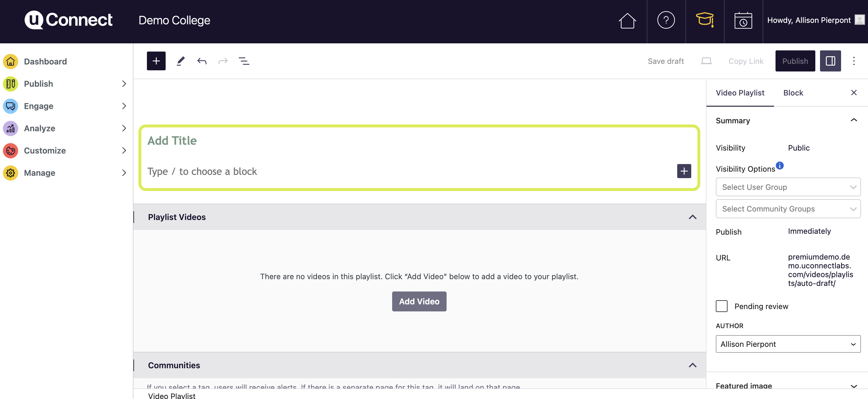
Task: Check the Pending review checkbox
Action: click(721, 306)
